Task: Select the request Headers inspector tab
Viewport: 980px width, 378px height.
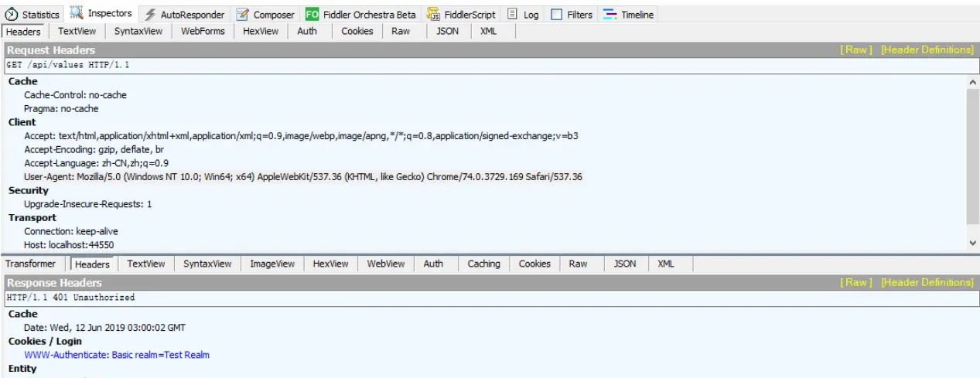Action: 24,31
